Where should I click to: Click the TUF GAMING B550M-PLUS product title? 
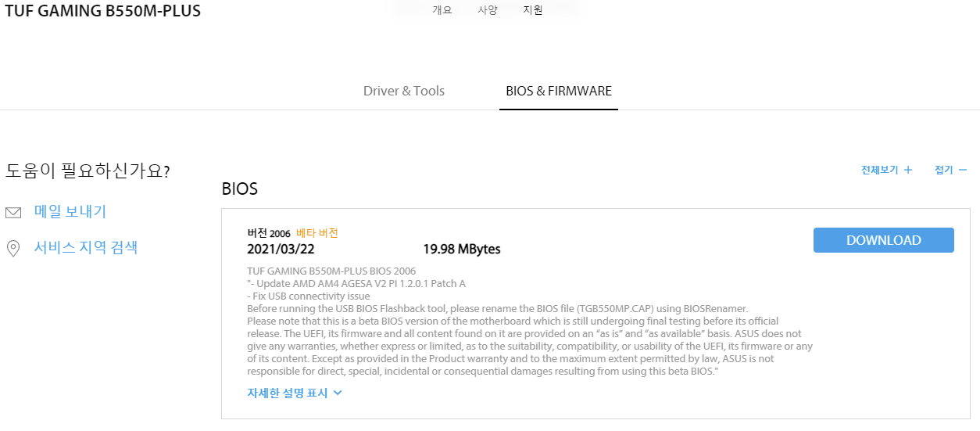pyautogui.click(x=103, y=11)
